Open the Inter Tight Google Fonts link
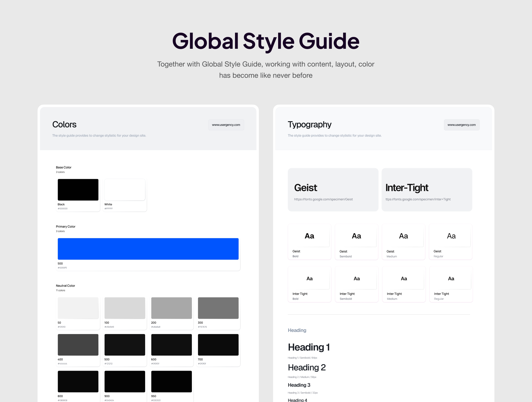The height and width of the screenshot is (402, 532). (x=418, y=199)
